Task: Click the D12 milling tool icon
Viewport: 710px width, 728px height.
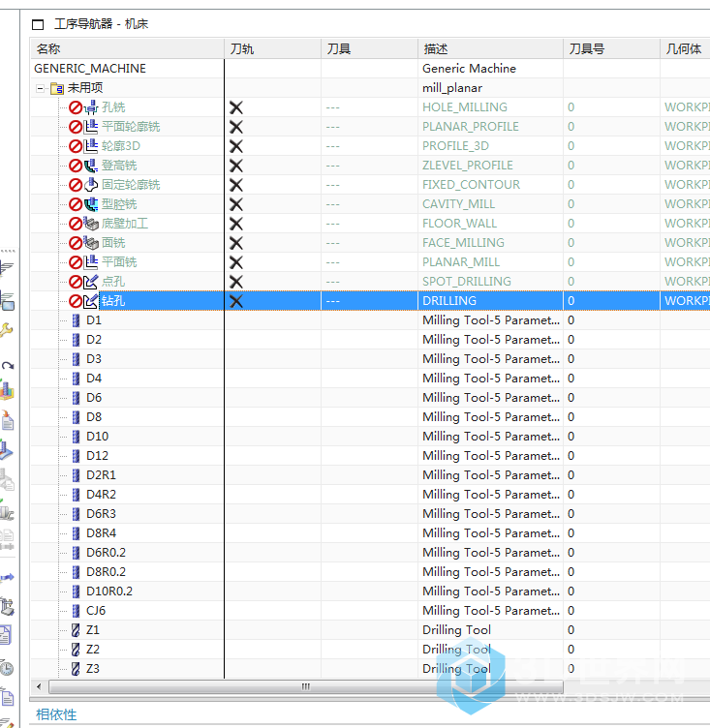Action: (x=76, y=456)
